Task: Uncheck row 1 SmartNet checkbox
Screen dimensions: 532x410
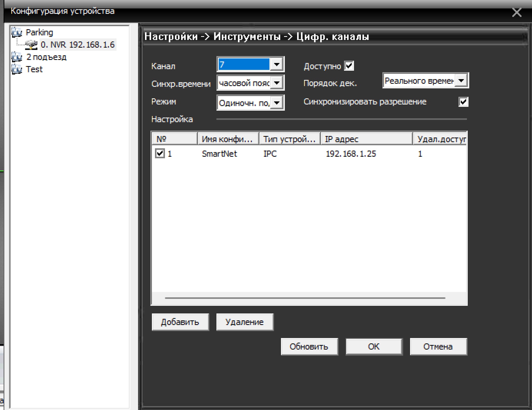Action: [x=160, y=154]
